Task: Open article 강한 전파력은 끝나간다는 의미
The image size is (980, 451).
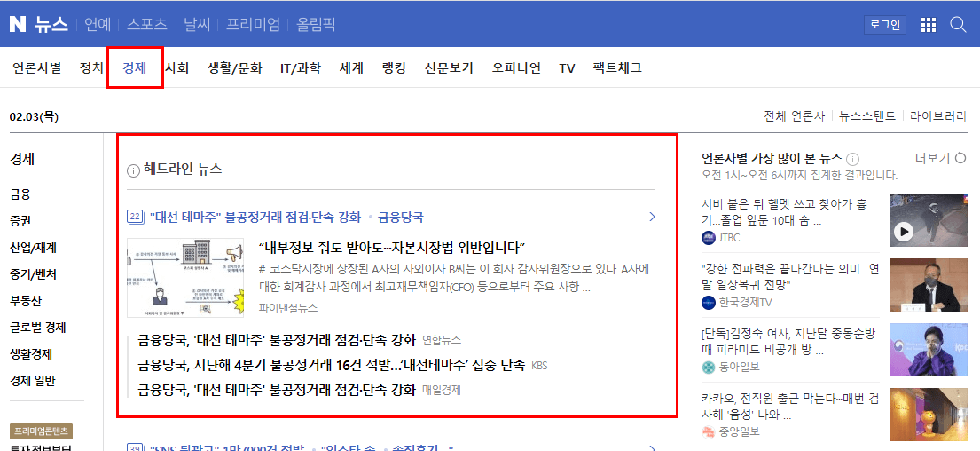Action: pos(790,276)
